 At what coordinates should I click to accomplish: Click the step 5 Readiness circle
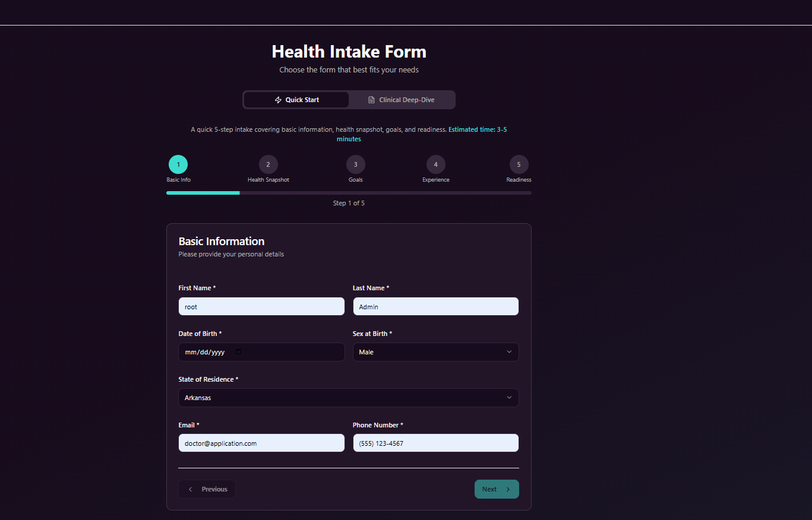[519, 164]
